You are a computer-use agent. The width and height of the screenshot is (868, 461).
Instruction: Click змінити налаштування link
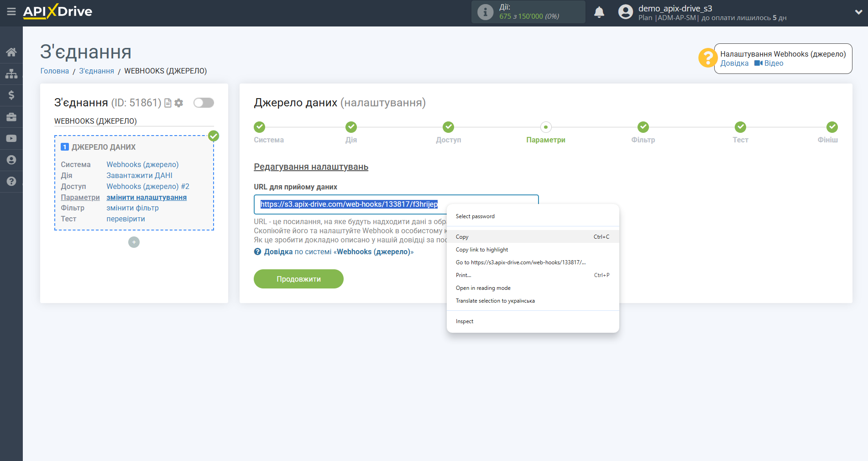tap(146, 197)
